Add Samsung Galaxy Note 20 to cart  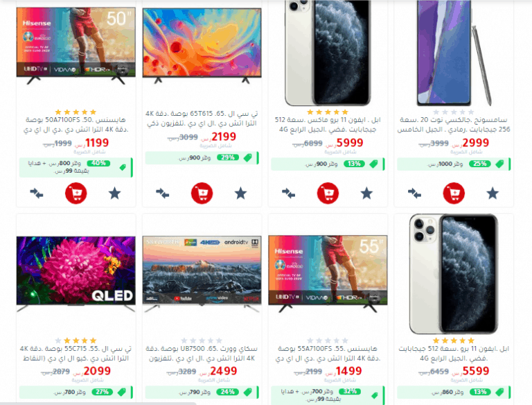pyautogui.click(x=454, y=193)
